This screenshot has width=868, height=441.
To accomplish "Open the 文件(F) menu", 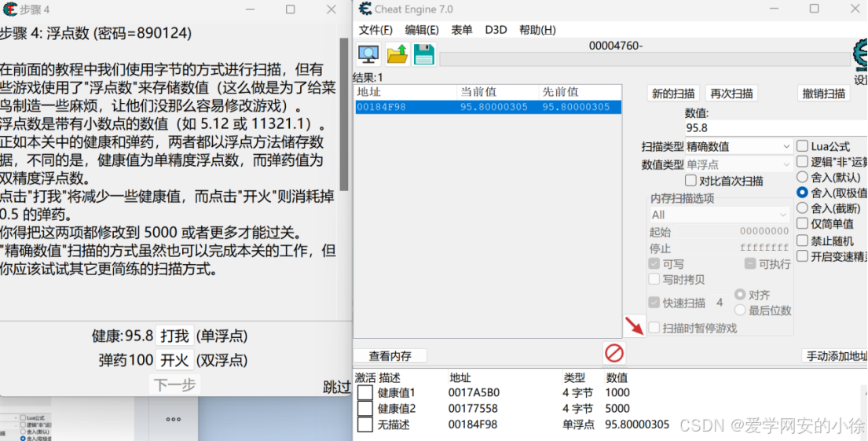I will 375,30.
